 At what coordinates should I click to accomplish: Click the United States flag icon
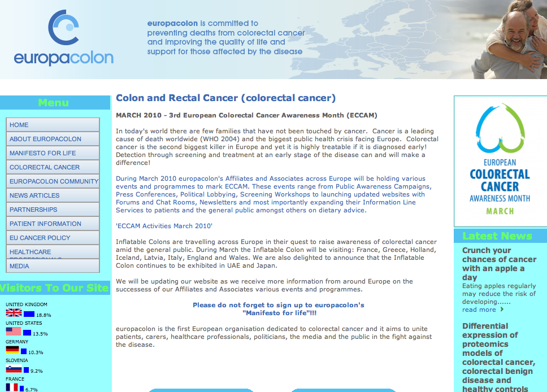14,332
